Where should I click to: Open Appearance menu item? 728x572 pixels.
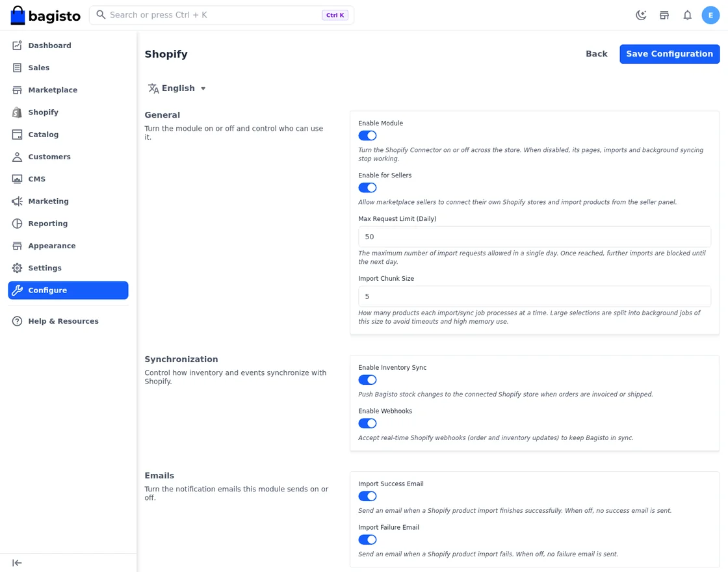tap(68, 246)
